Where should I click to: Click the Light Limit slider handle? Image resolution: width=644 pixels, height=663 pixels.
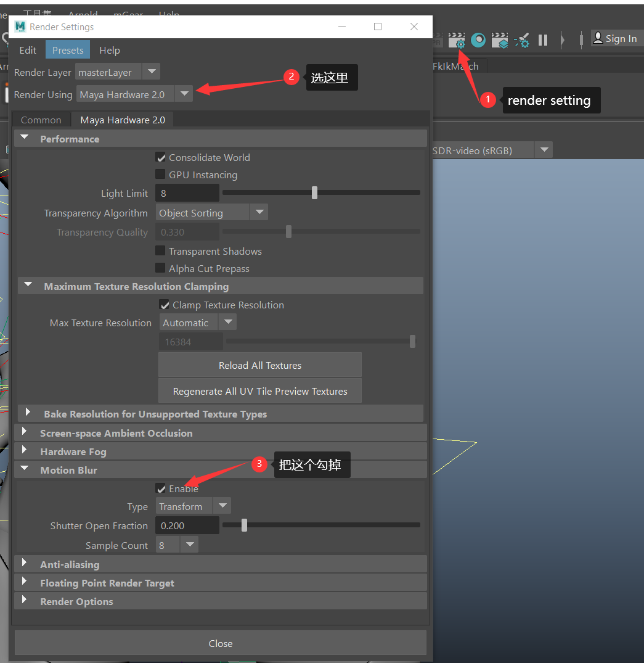tap(314, 193)
